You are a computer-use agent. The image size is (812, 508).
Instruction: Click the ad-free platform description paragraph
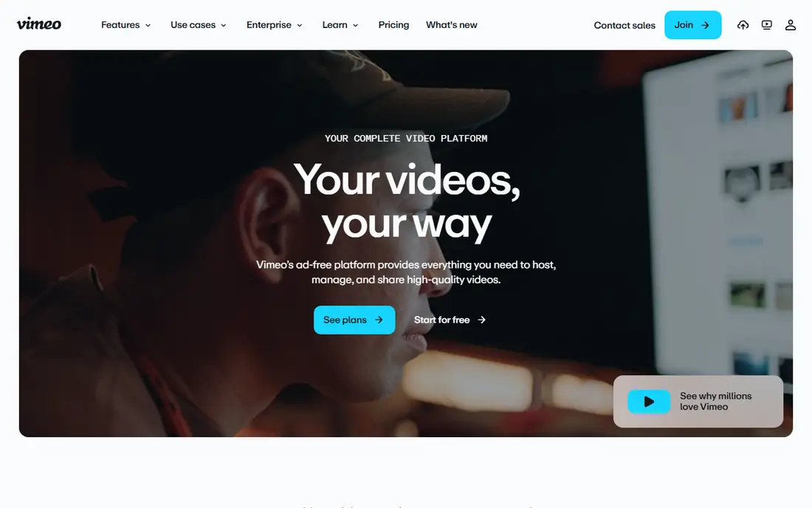(406, 272)
